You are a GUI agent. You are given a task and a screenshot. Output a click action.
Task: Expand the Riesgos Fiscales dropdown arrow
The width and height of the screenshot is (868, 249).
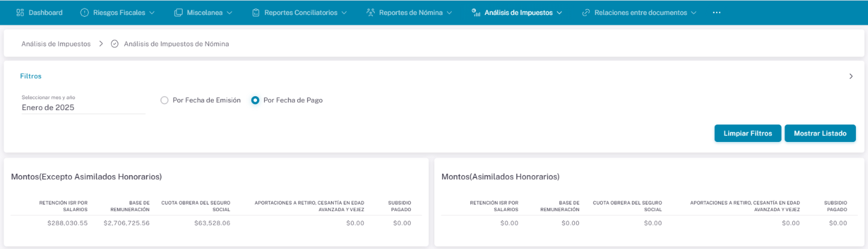click(152, 13)
